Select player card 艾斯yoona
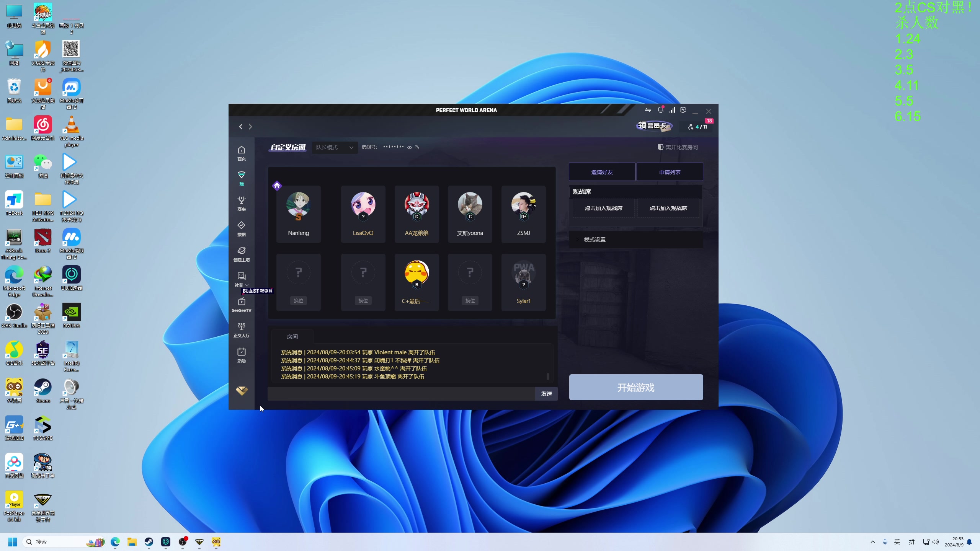Screen dimensions: 980x551 [x=470, y=214]
